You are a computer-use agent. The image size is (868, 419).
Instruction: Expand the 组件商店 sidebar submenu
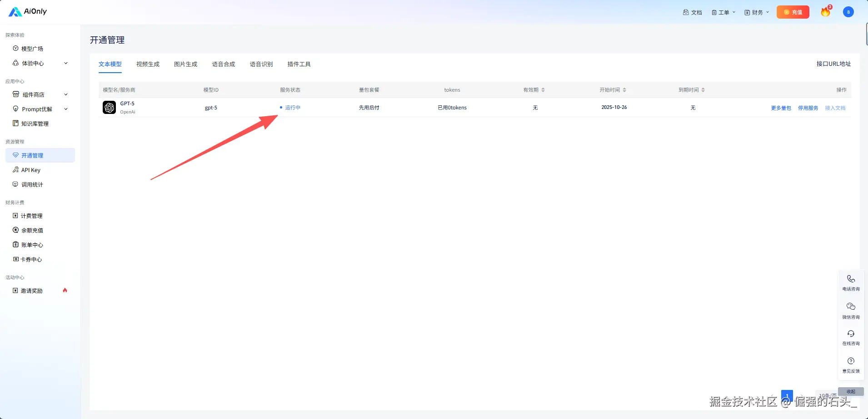(66, 94)
